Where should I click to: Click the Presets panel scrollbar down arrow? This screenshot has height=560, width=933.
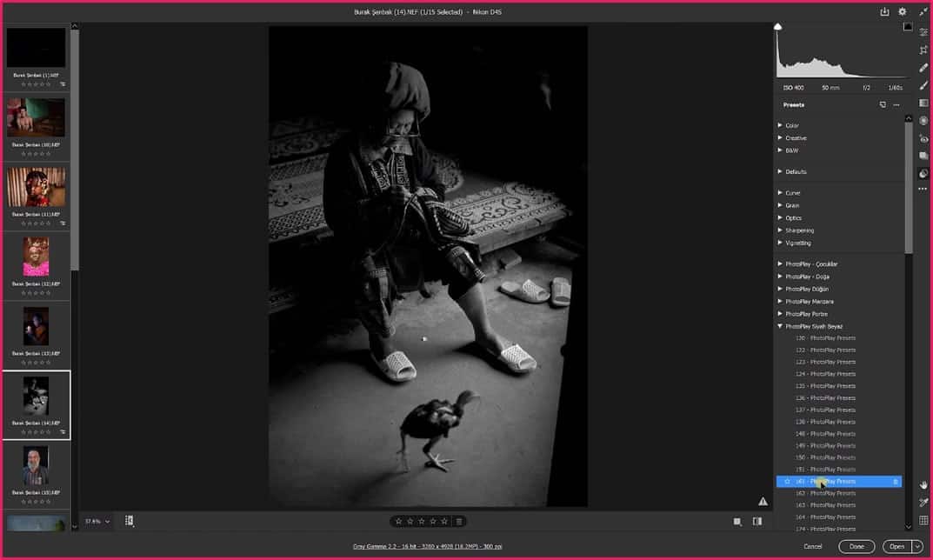pyautogui.click(x=908, y=527)
